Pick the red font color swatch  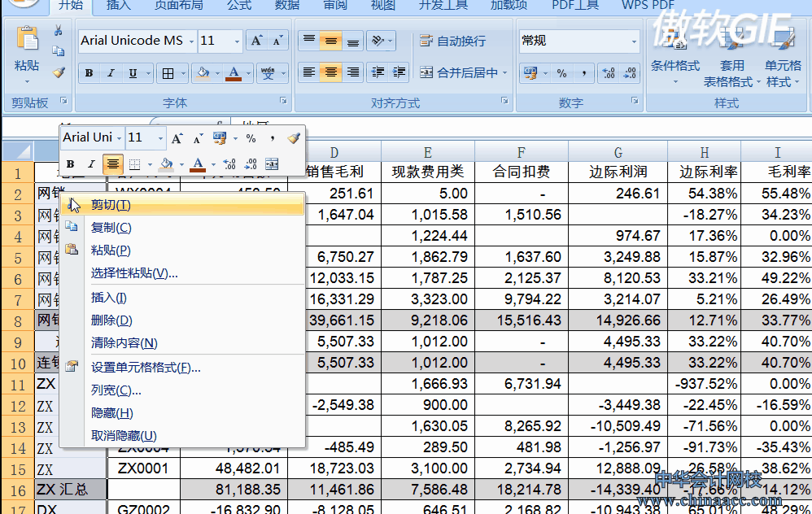tap(234, 80)
